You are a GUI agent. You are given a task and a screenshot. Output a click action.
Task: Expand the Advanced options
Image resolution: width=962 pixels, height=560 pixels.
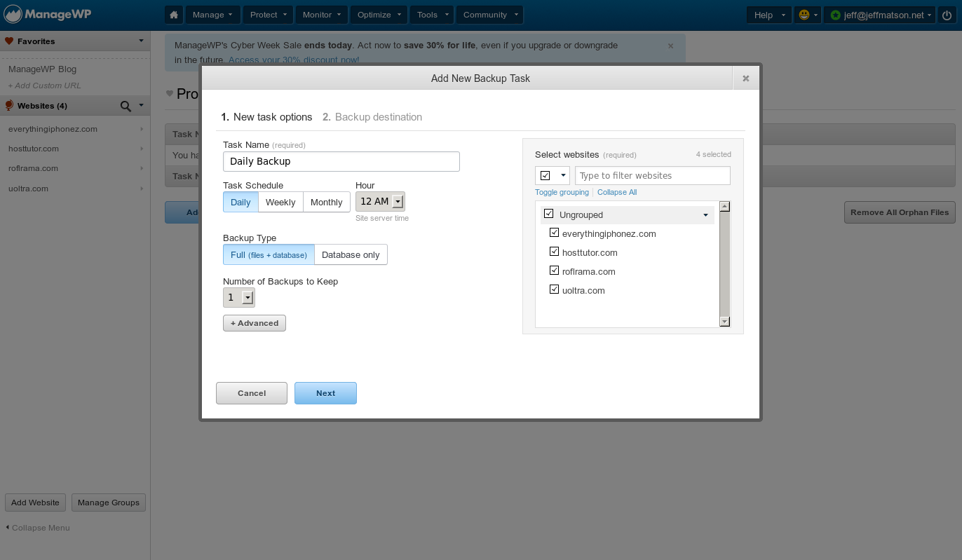[255, 323]
